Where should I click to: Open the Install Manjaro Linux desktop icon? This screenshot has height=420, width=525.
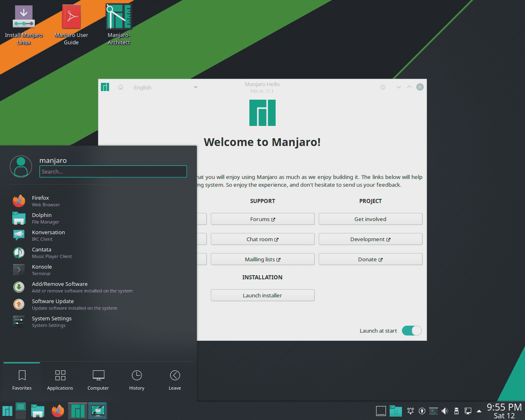[x=23, y=16]
